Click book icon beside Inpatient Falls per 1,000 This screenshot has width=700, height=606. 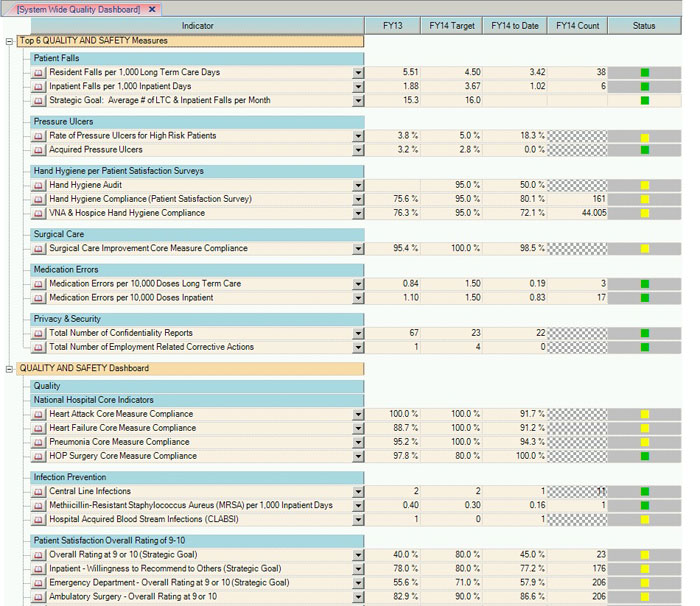point(38,87)
